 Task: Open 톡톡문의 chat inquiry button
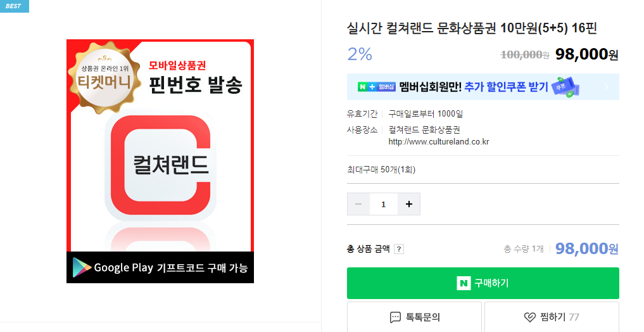tap(414, 317)
